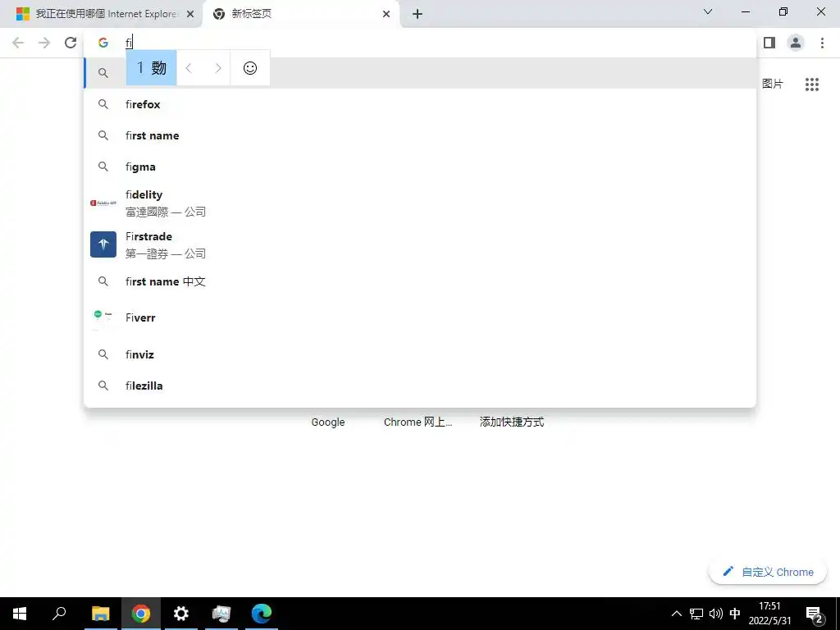Open Microsoft Edge from the taskbar
The image size is (840, 630).
click(x=262, y=614)
